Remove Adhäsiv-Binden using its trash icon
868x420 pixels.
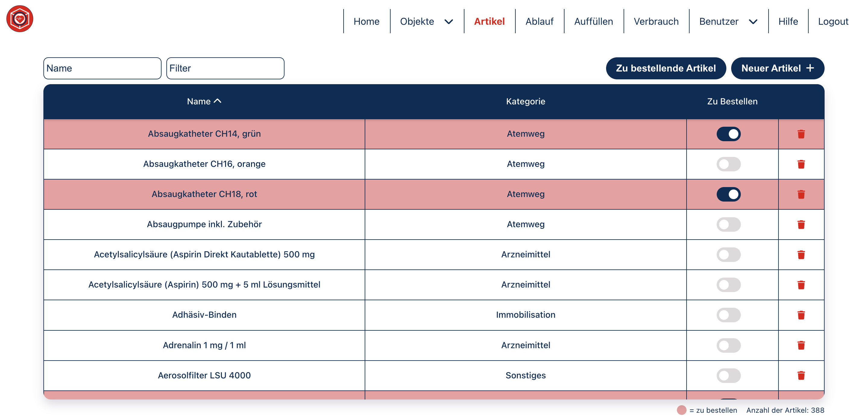point(801,315)
